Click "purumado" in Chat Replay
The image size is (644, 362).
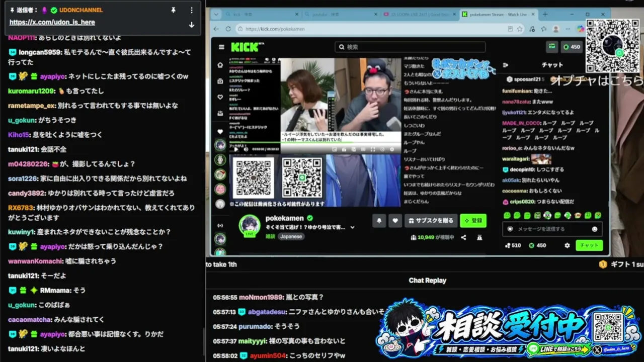click(x=255, y=327)
